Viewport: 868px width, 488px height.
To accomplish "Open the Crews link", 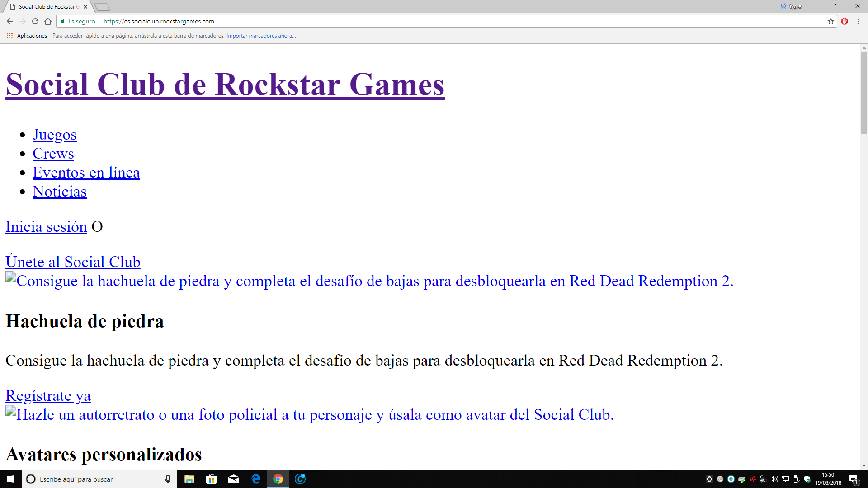I will click(x=53, y=154).
